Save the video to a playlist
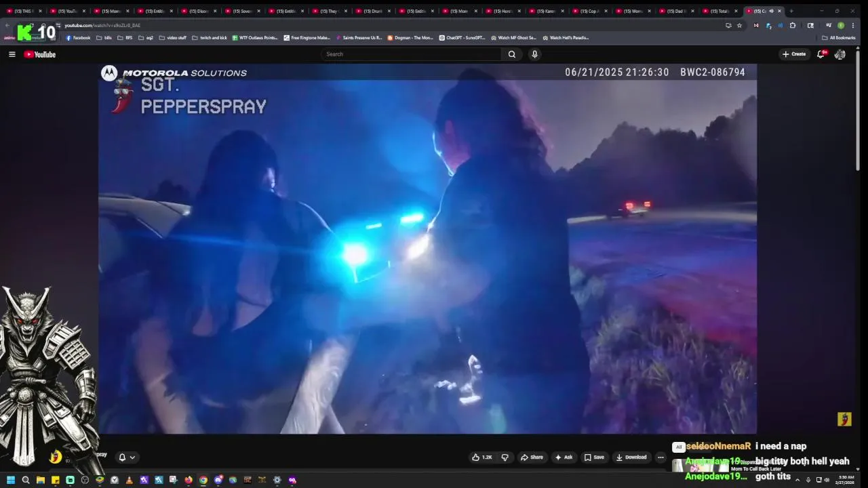Image resolution: width=868 pixels, height=488 pixels. (x=594, y=457)
